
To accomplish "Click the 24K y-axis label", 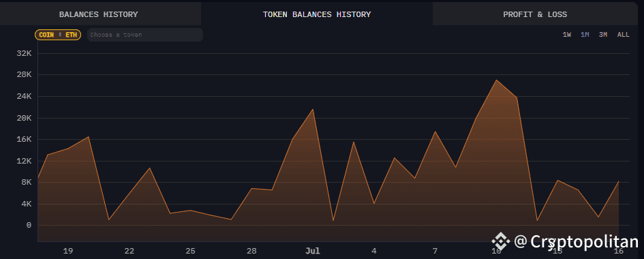I will tap(24, 97).
